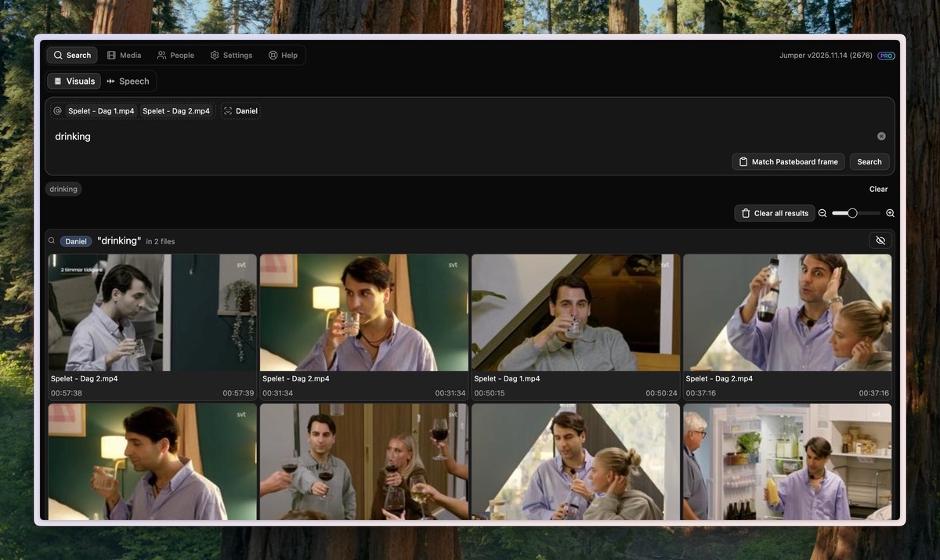Viewport: 940px width, 560px height.
Task: Select the Visuals tab
Action: click(74, 80)
